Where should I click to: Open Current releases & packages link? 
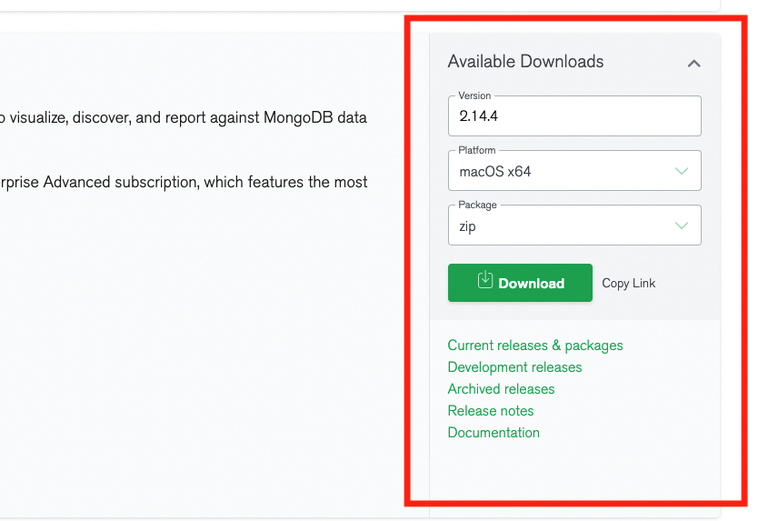pyautogui.click(x=535, y=345)
